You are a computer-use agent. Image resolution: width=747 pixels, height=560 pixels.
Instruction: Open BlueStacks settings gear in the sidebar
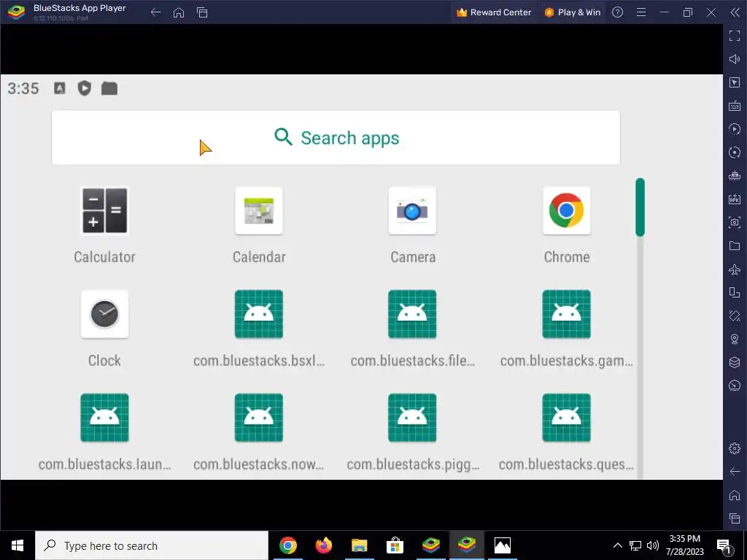(735, 448)
